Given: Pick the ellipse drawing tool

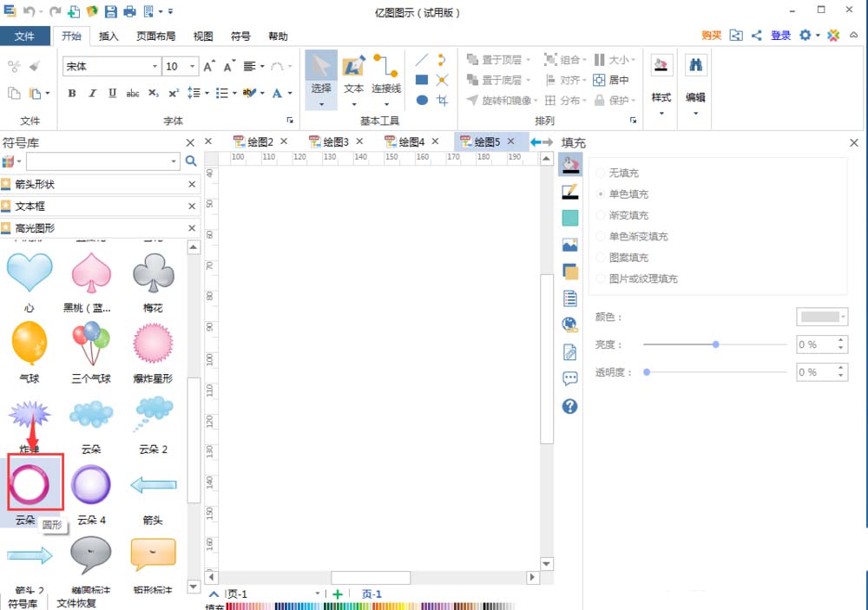Looking at the screenshot, I should click(x=421, y=100).
